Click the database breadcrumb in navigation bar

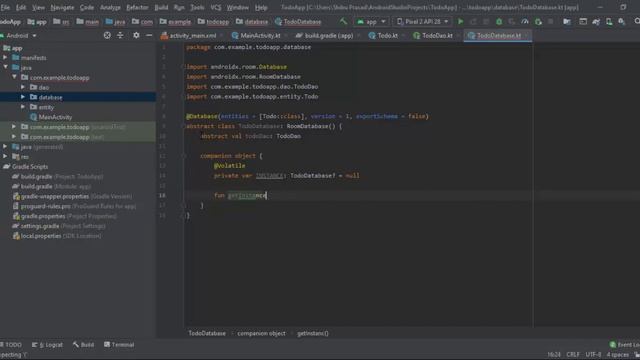252,22
